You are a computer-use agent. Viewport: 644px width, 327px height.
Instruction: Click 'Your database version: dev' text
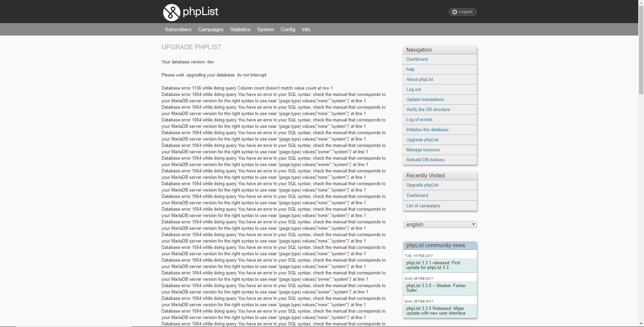[188, 62]
